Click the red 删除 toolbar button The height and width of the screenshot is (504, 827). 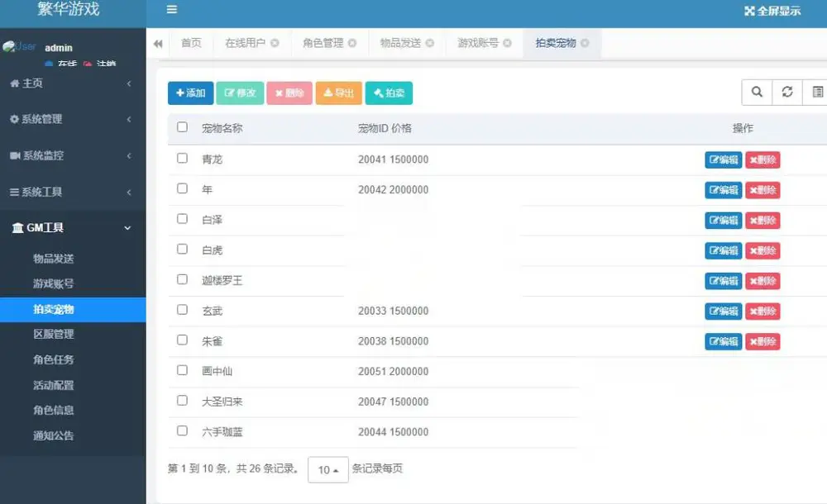(x=289, y=93)
